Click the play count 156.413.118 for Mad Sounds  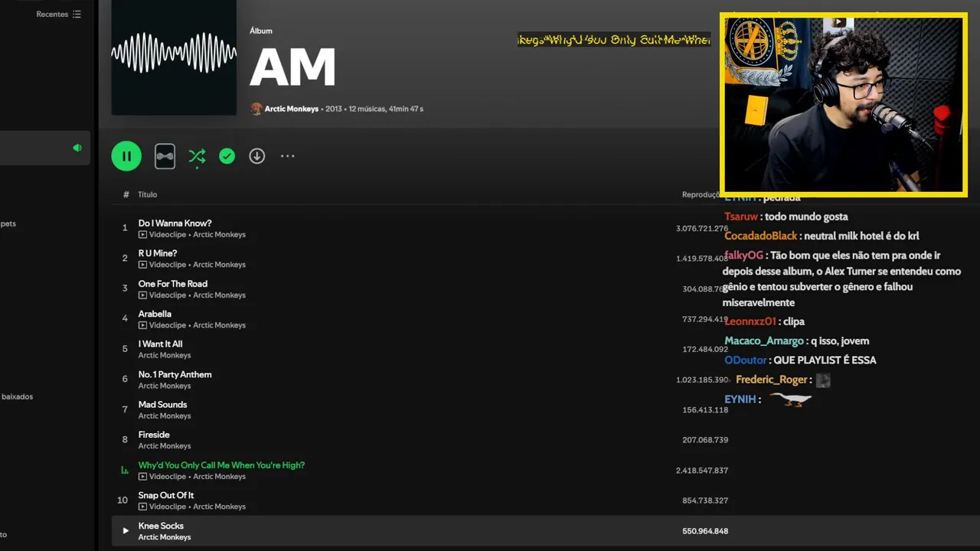pos(705,410)
